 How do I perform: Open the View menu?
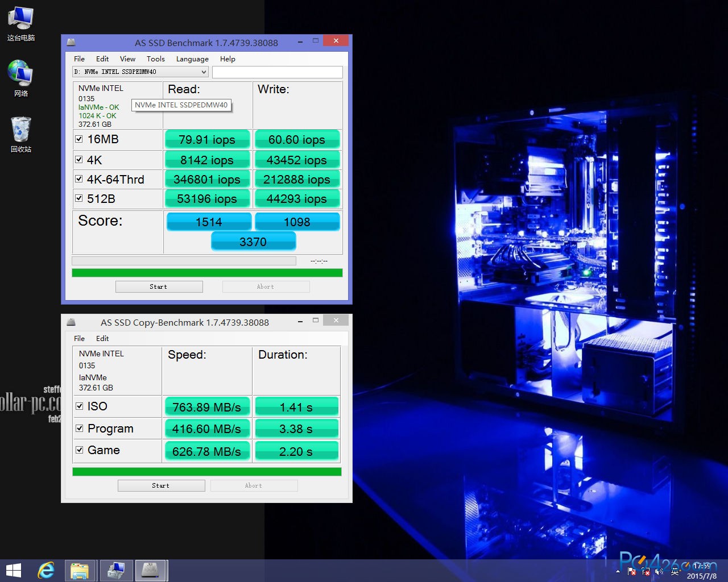click(x=127, y=59)
